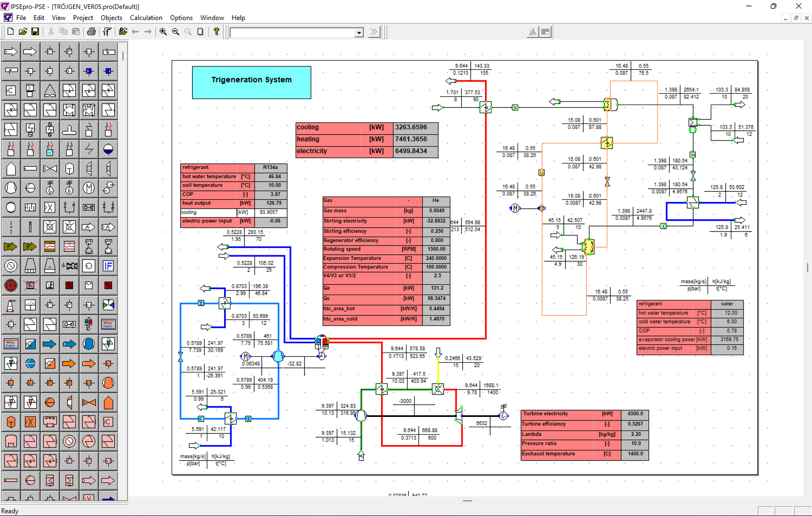Image resolution: width=812 pixels, height=516 pixels.
Task: Select the Trigeneration System title box
Action: (x=252, y=83)
